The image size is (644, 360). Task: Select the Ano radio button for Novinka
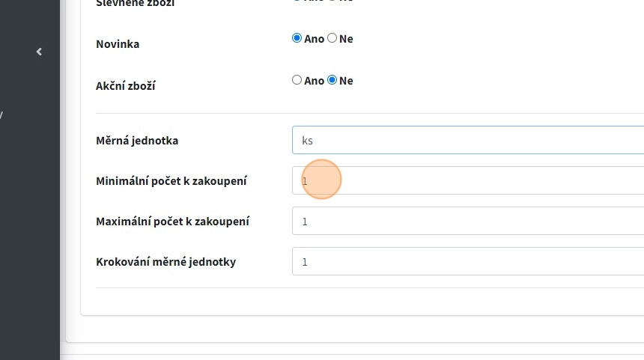[x=297, y=38]
